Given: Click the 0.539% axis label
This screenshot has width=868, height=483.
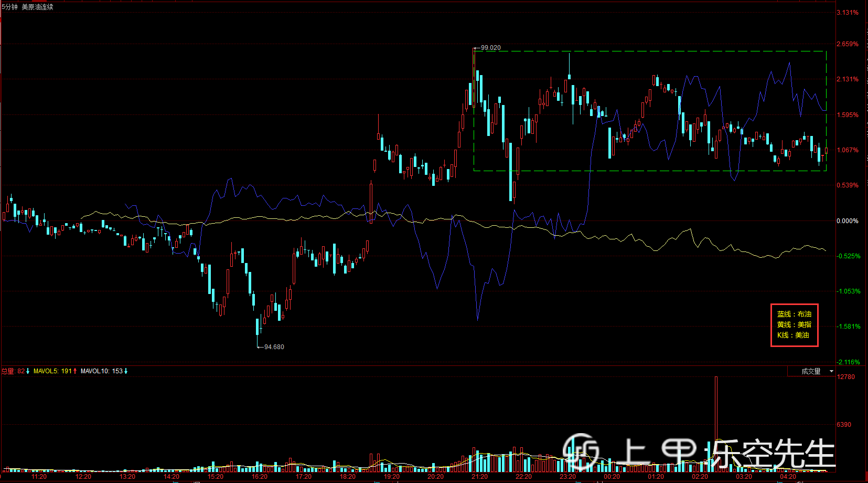Looking at the screenshot, I should [x=848, y=185].
